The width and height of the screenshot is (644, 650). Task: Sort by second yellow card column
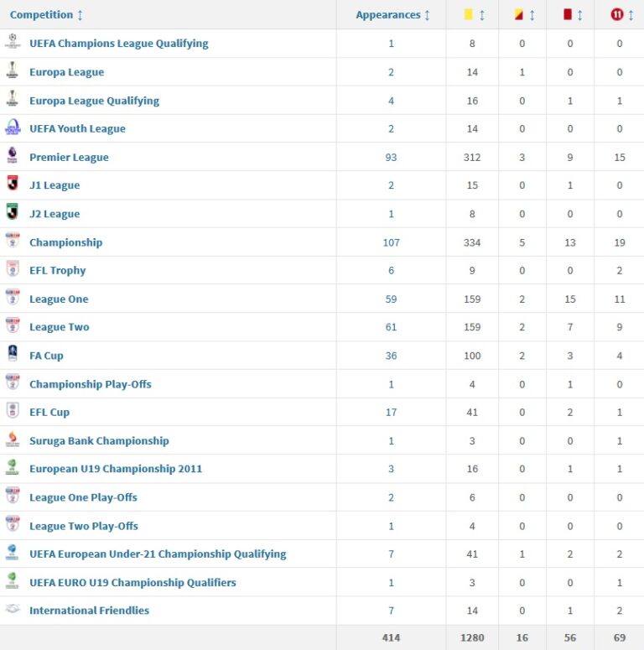click(522, 15)
